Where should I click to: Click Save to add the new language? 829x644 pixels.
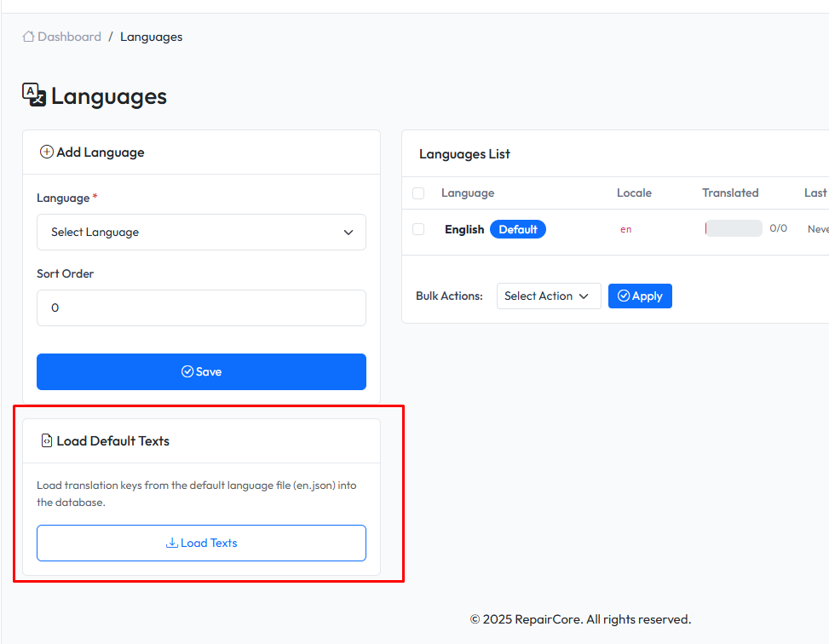coord(201,371)
